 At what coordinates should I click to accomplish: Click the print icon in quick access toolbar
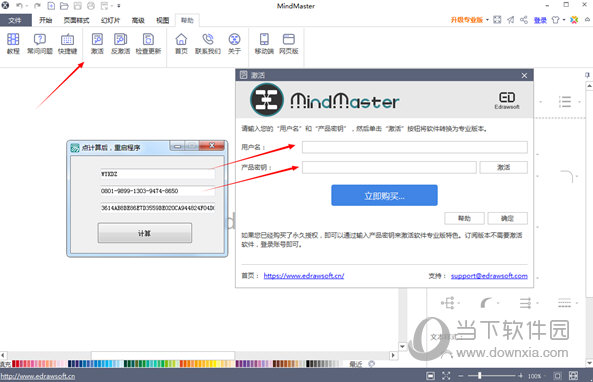click(x=91, y=6)
